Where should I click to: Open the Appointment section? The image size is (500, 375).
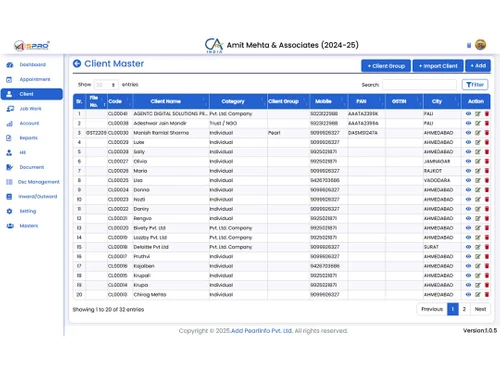(32, 79)
